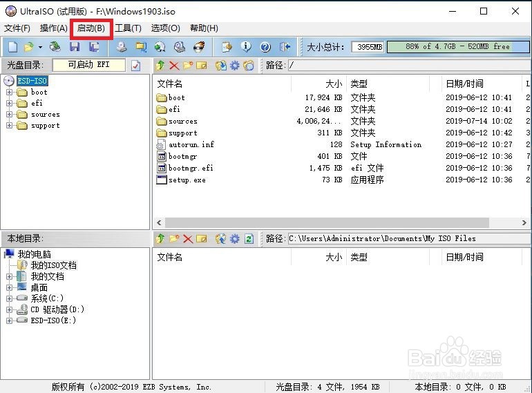The height and width of the screenshot is (393, 532).
Task: Click the image properties checkmark icon
Action: [135, 66]
